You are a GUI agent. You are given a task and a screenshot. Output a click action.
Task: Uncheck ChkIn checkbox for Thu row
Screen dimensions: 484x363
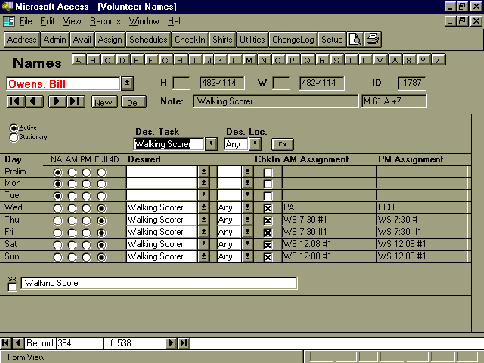[x=268, y=221]
